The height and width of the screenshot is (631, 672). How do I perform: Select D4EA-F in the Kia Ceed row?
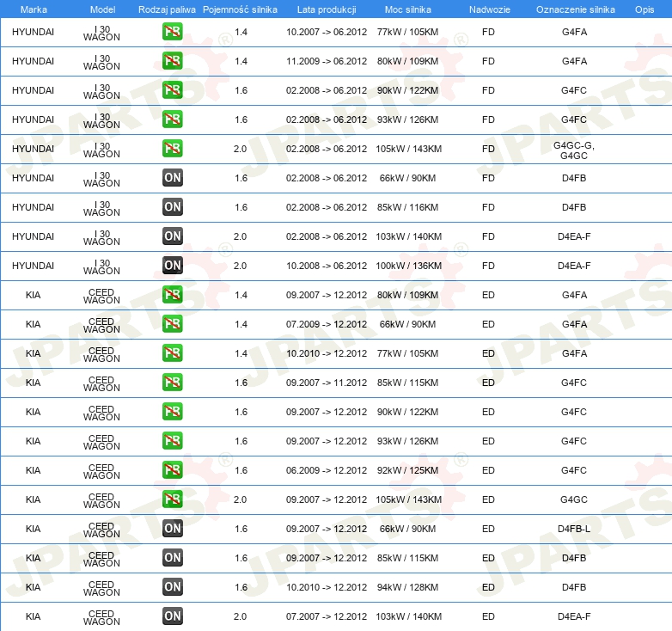point(574,616)
